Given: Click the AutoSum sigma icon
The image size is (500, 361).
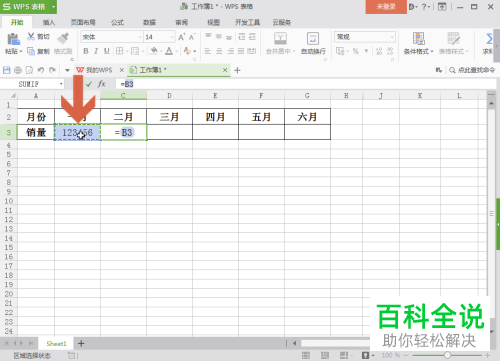Looking at the screenshot, I should [489, 39].
